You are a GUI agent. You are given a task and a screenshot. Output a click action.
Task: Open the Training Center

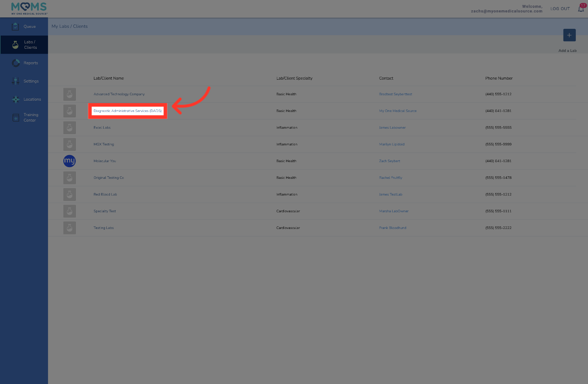24,118
